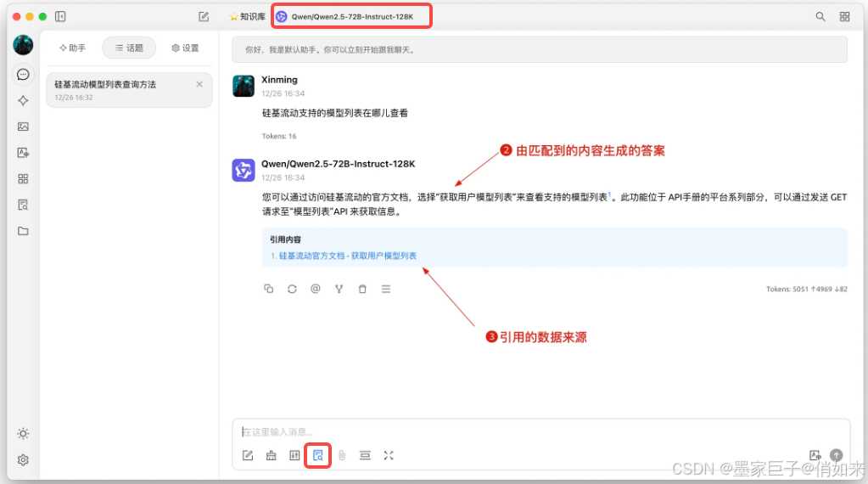Screen dimensions: 868x484
Task: Create a branch with the fork icon
Action: tap(339, 289)
